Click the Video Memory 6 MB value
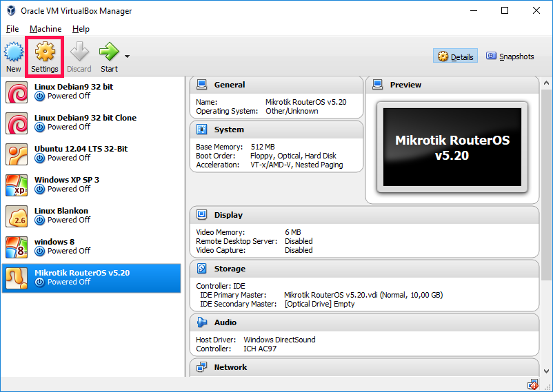Image resolution: width=553 pixels, height=392 pixels. point(293,232)
